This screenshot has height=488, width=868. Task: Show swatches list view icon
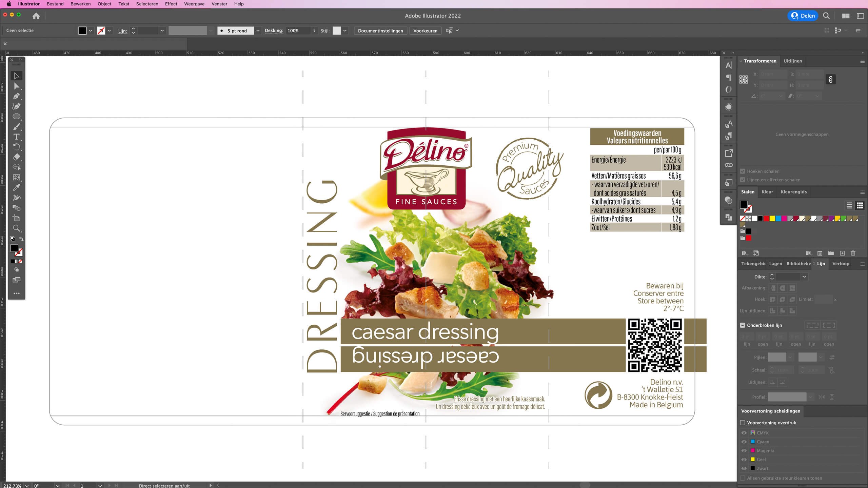point(849,205)
